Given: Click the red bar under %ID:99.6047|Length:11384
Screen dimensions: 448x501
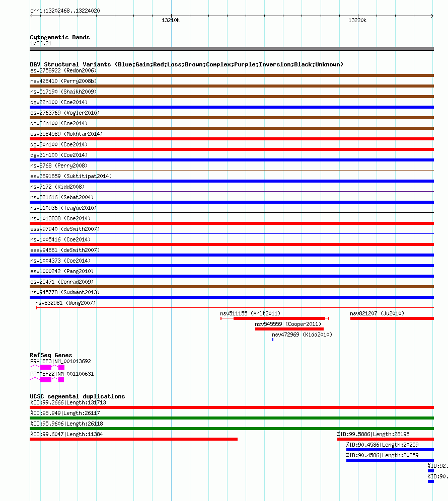Looking at the screenshot, I should (x=134, y=439).
